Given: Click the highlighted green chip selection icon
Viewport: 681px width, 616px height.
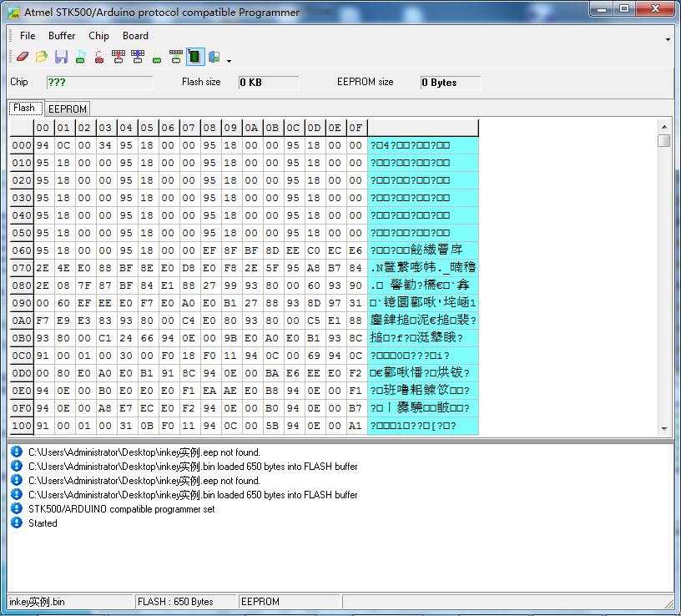Looking at the screenshot, I should [195, 57].
